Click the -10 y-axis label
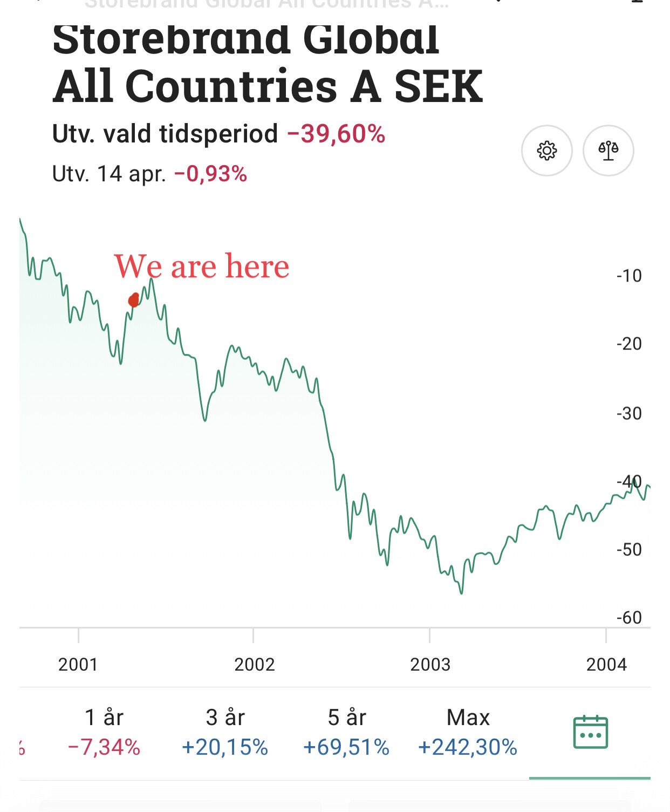This screenshot has height=812, width=670. [x=629, y=276]
